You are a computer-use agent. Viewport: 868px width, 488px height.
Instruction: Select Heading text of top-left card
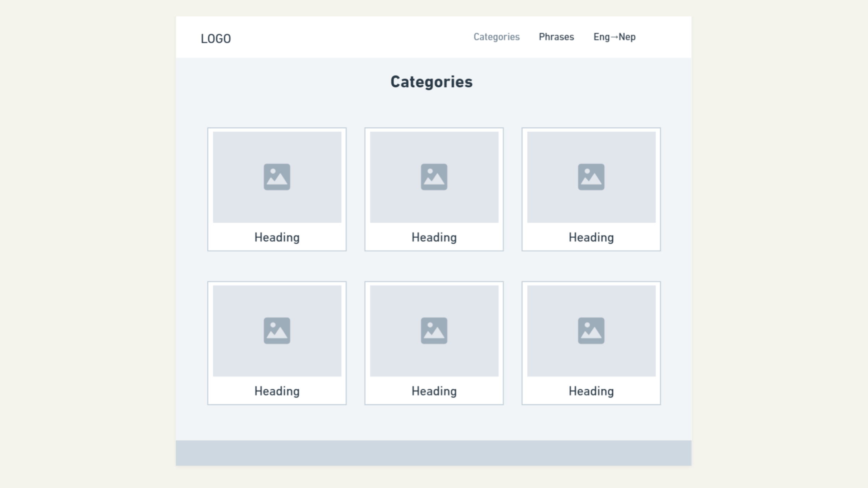[277, 237]
